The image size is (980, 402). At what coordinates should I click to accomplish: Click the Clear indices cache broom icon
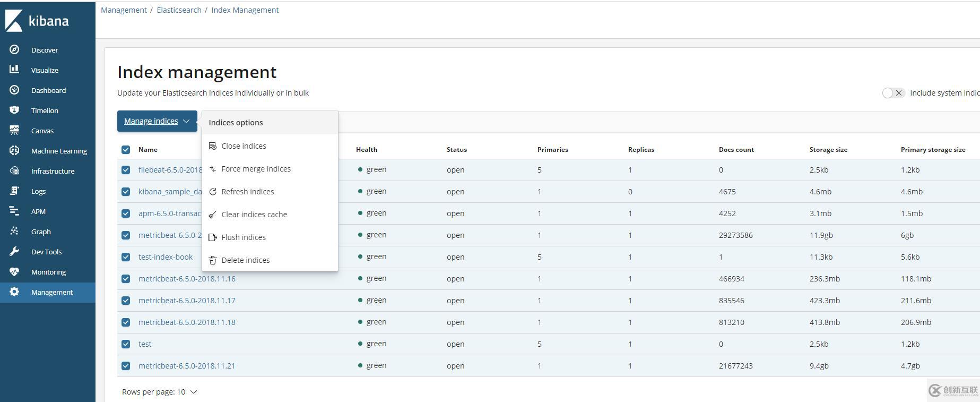pos(213,215)
